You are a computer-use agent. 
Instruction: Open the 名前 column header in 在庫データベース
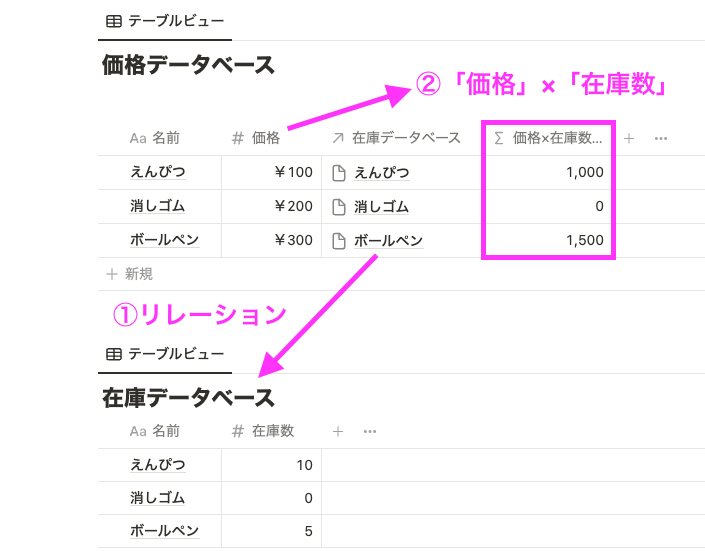[155, 431]
